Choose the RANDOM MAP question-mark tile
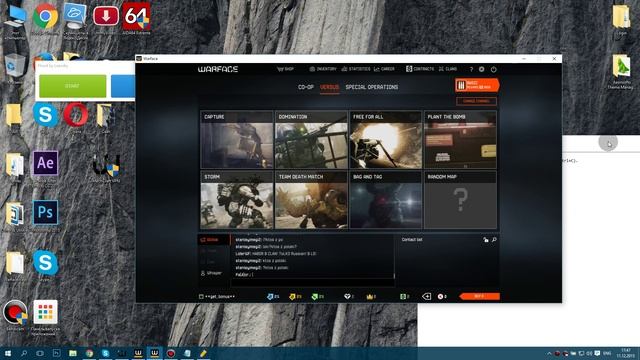 (x=460, y=200)
